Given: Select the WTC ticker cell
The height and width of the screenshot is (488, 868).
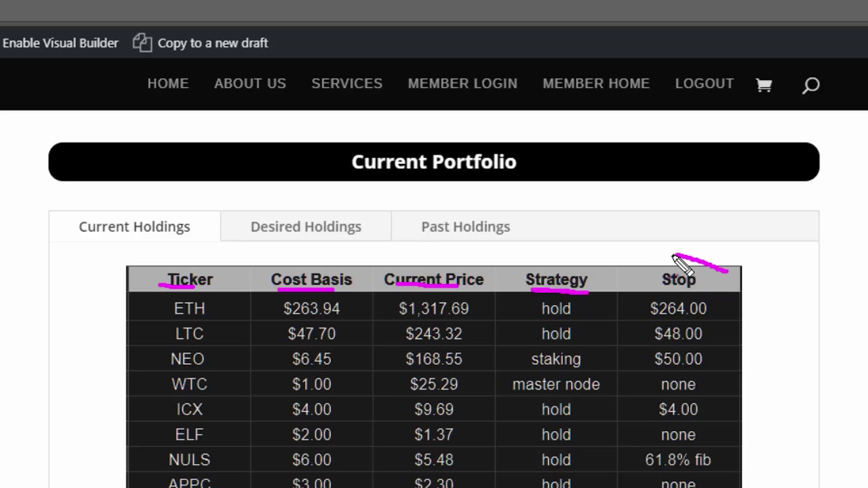Looking at the screenshot, I should point(189,384).
